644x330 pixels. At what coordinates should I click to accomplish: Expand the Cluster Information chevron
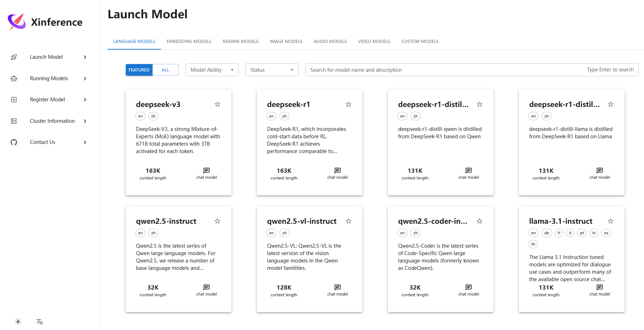click(x=85, y=121)
